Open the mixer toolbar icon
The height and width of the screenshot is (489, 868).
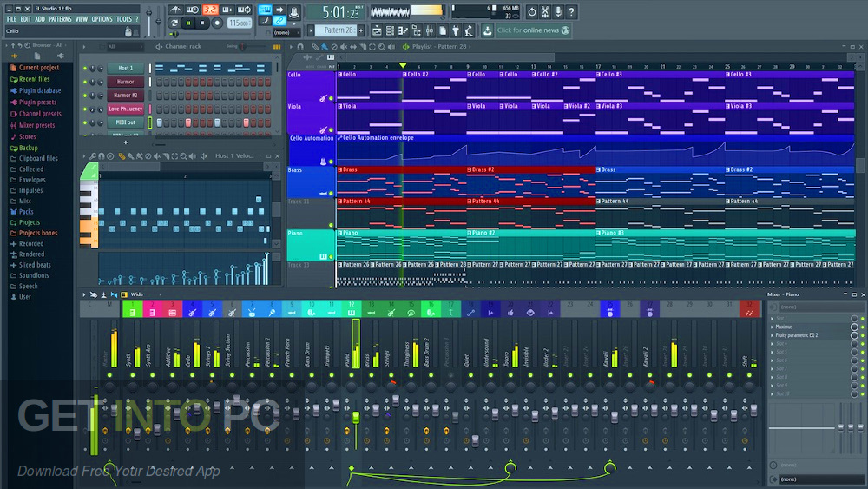(430, 30)
